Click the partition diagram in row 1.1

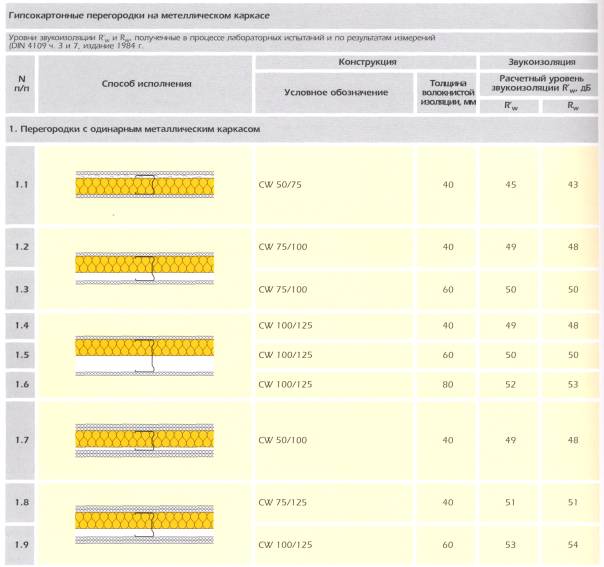click(x=146, y=185)
